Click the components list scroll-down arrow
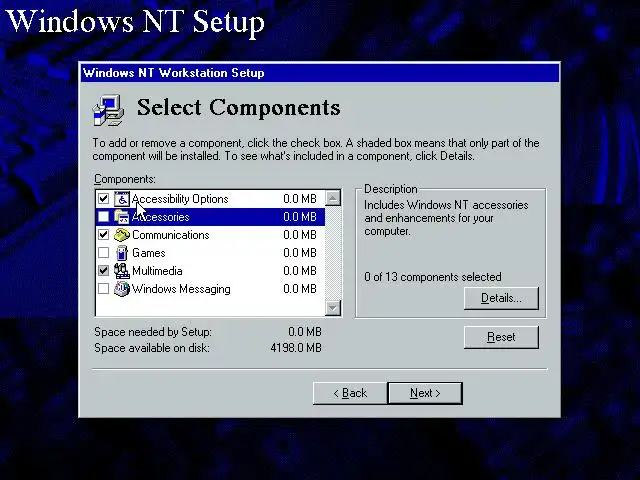640x480 pixels. pyautogui.click(x=333, y=307)
